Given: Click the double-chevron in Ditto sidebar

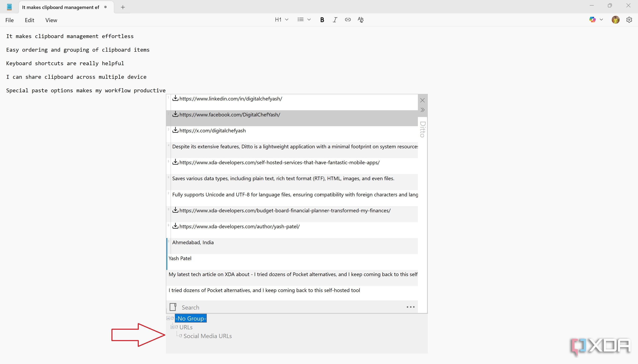Looking at the screenshot, I should tap(422, 110).
